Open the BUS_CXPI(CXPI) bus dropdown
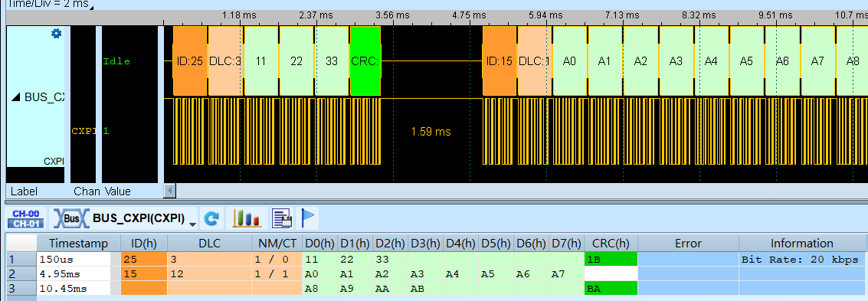 192,224
